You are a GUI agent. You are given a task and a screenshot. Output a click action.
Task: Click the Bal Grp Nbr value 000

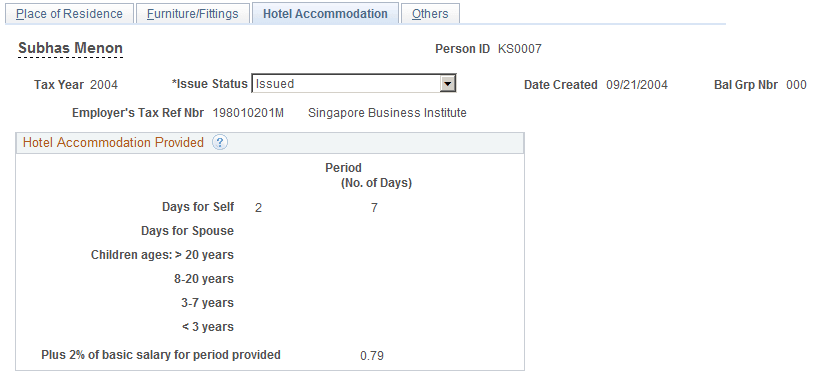tap(796, 85)
